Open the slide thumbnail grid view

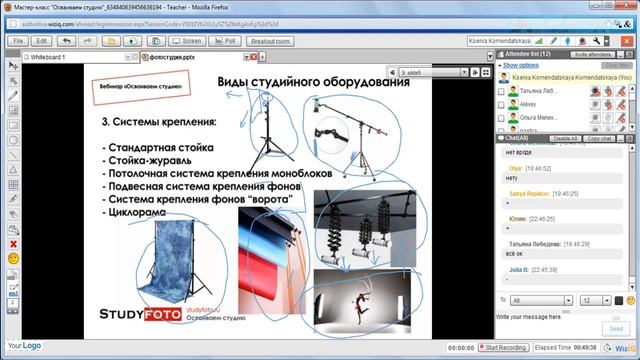[486, 72]
